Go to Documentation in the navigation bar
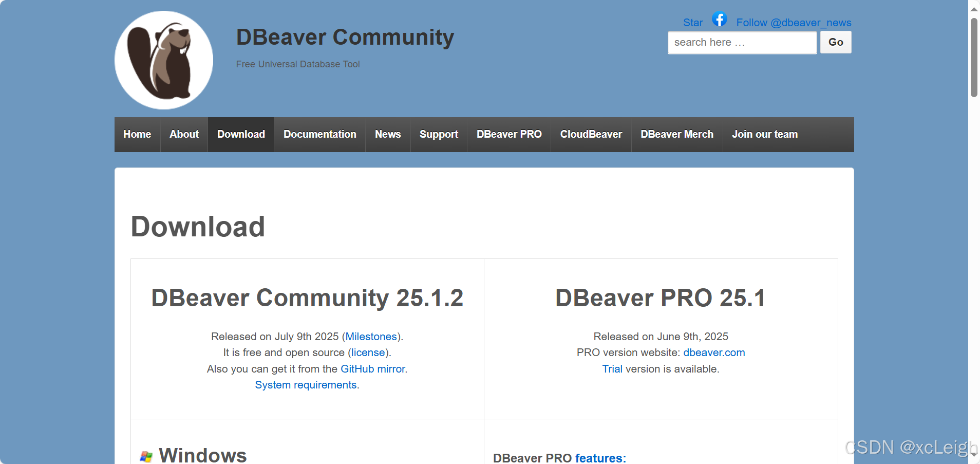This screenshot has width=980, height=464. [x=320, y=134]
